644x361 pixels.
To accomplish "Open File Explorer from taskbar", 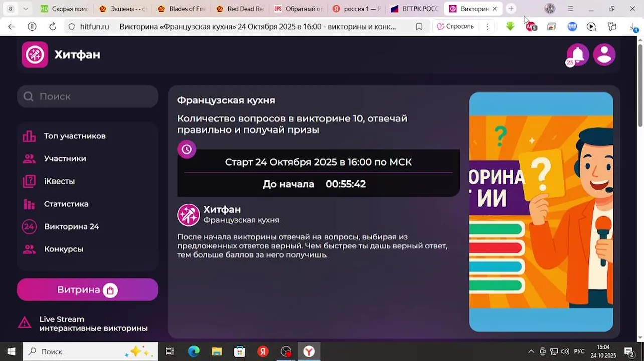I will (217, 351).
